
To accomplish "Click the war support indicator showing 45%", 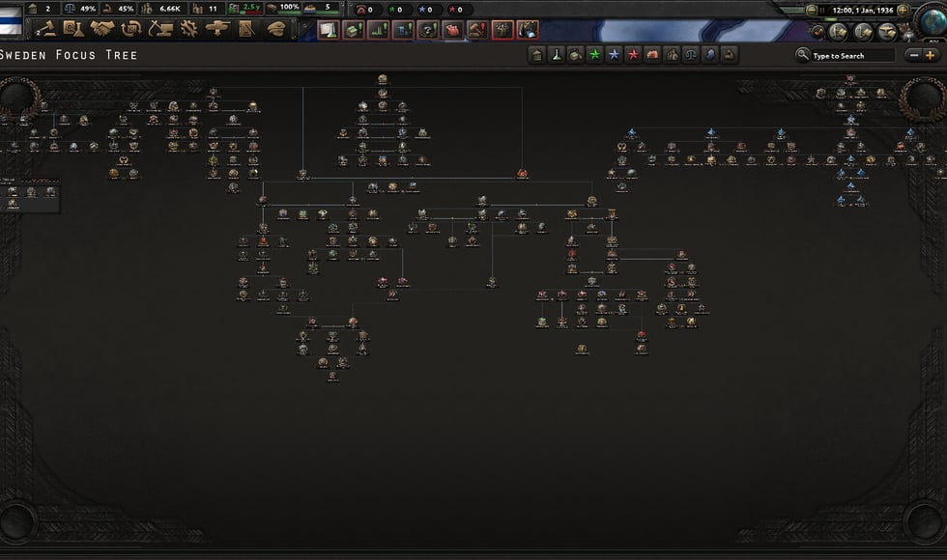I will coord(118,9).
